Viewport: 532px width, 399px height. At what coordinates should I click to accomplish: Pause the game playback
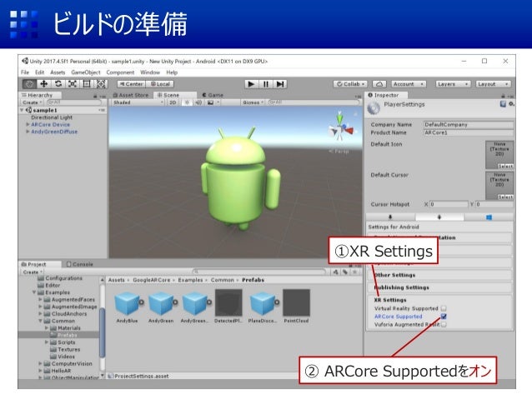pyautogui.click(x=266, y=84)
